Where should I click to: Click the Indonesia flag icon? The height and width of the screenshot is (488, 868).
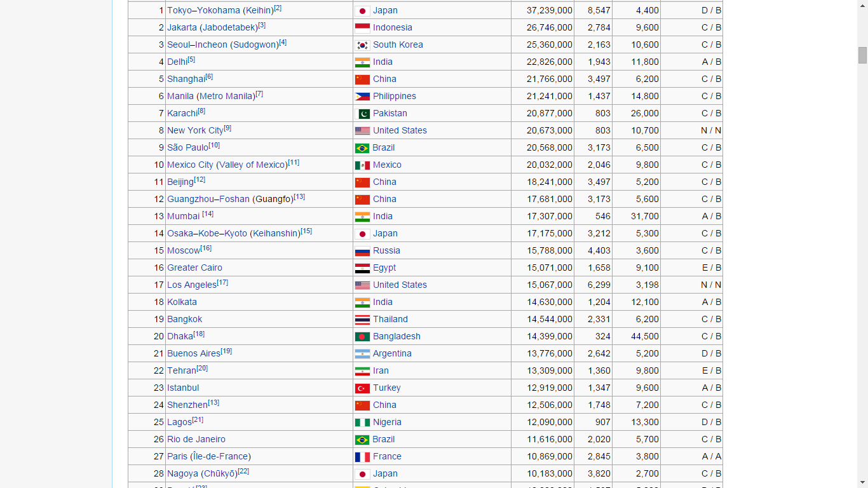pyautogui.click(x=362, y=28)
